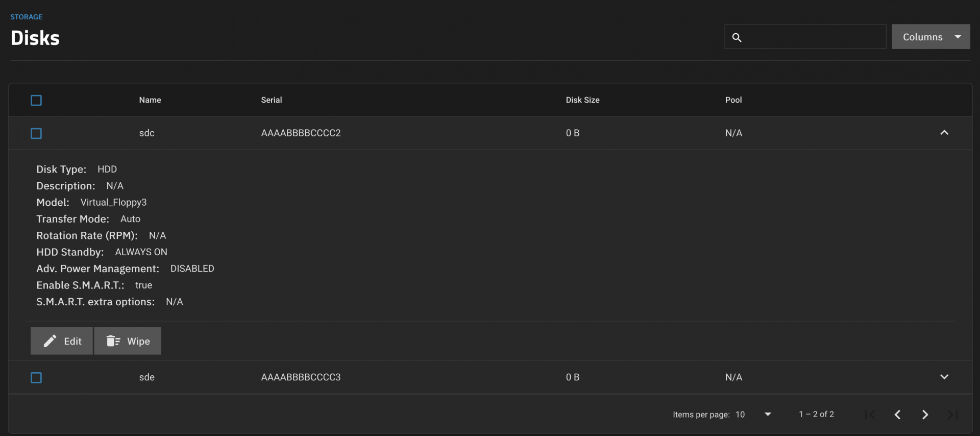Screen dimensions: 980x436
Task: Click the Auto transfer mode value
Action: (x=130, y=219)
